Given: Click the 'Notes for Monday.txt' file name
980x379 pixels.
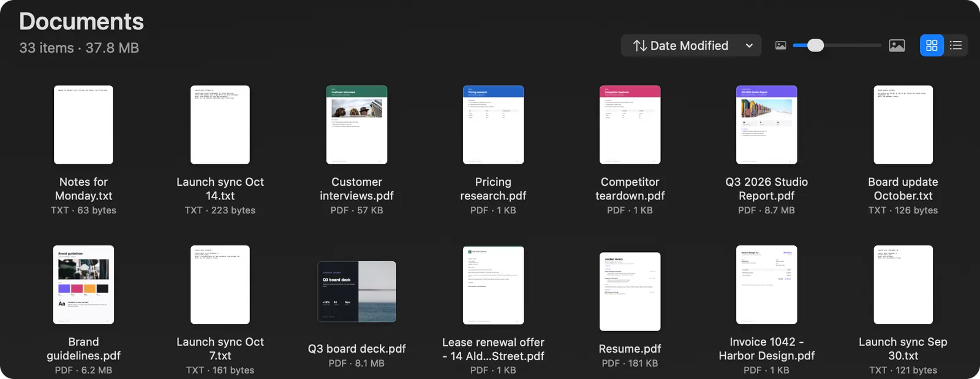Looking at the screenshot, I should pos(83,189).
